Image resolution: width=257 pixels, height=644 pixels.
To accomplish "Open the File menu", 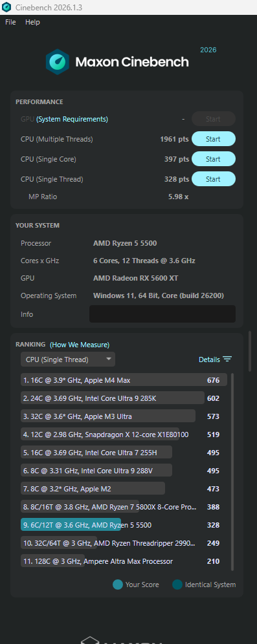I will (10, 22).
